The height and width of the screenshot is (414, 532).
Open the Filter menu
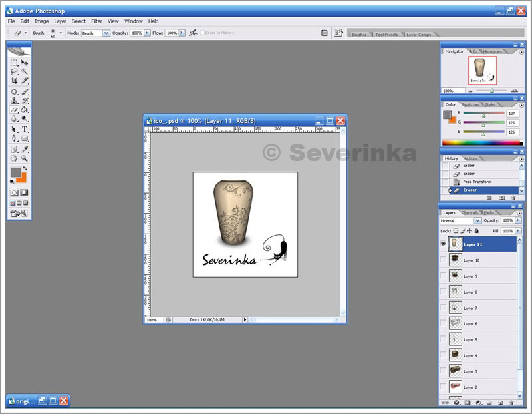[97, 21]
